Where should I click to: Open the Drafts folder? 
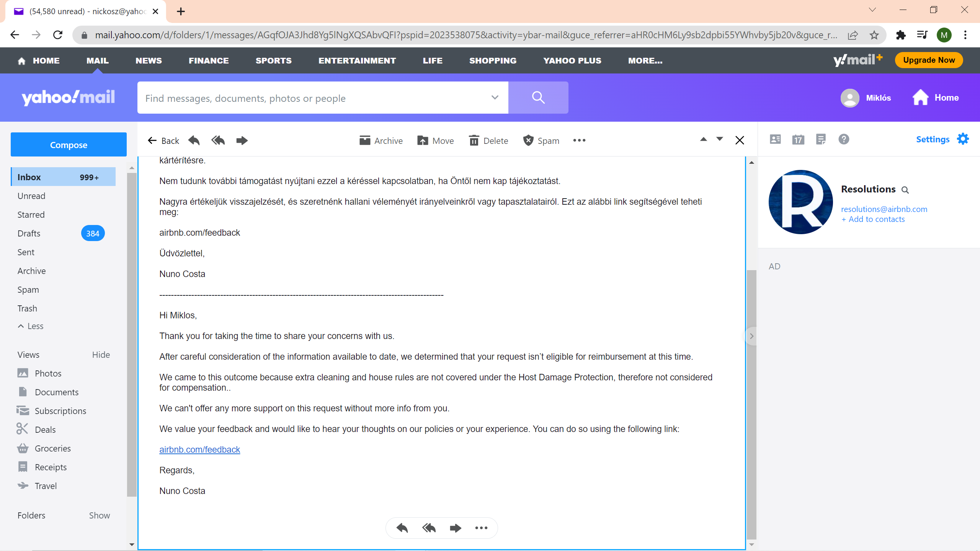coord(29,233)
